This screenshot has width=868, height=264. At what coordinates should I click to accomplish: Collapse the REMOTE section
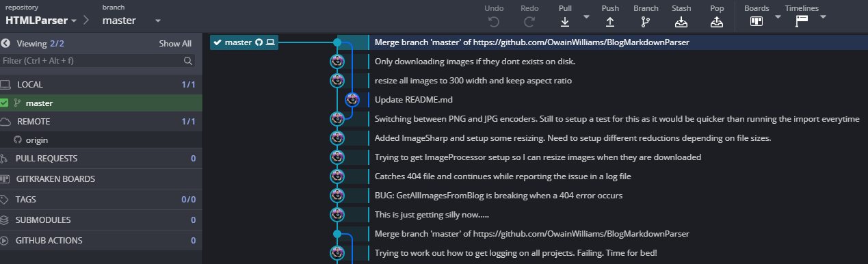coord(101,121)
